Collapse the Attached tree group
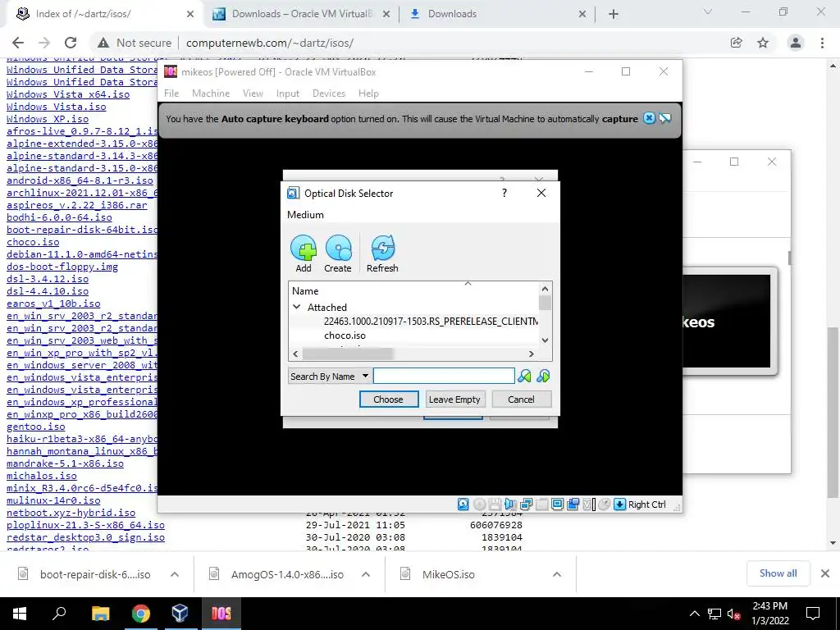Viewport: 840px width, 630px height. (296, 307)
